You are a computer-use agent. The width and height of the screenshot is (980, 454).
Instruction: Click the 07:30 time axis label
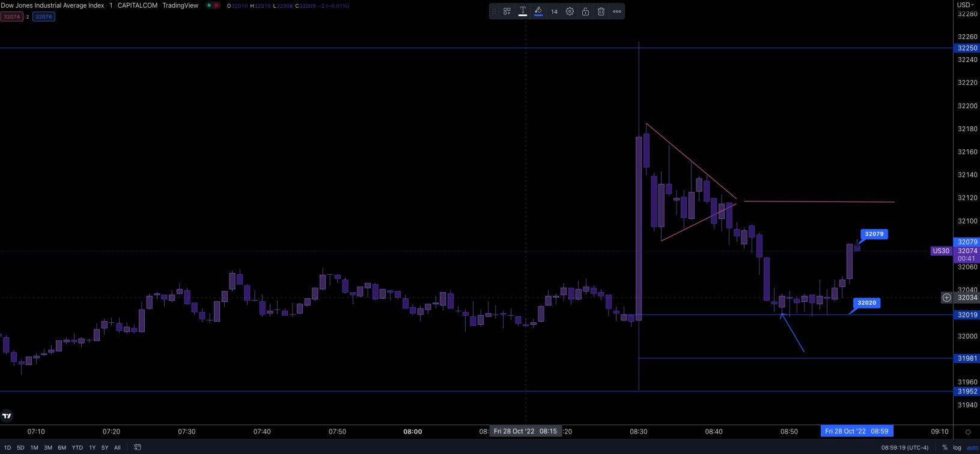pyautogui.click(x=187, y=432)
